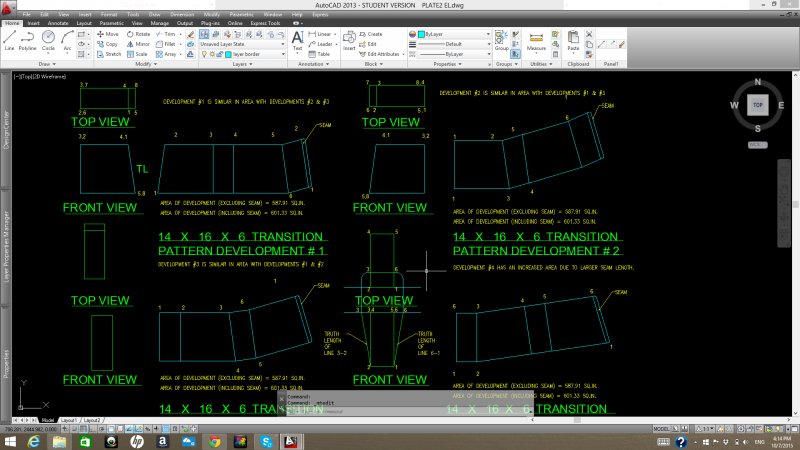
Task: Open the AutoCAD application menu button
Action: click(x=7, y=9)
